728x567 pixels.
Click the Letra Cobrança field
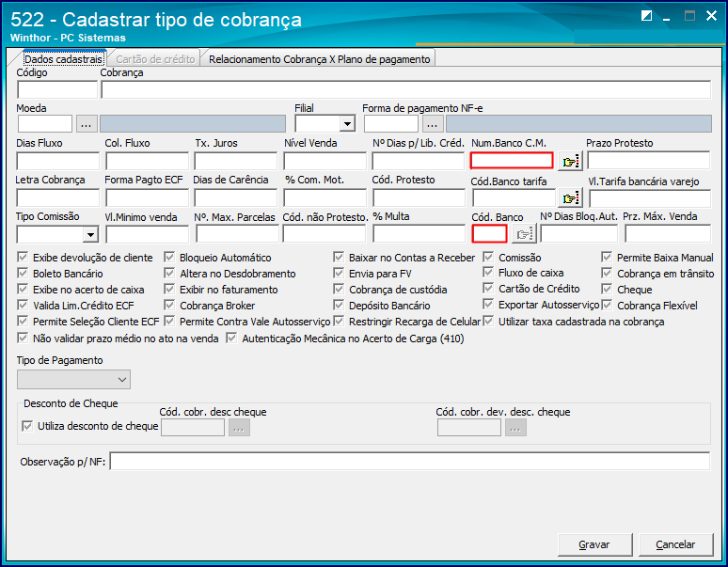[58, 198]
